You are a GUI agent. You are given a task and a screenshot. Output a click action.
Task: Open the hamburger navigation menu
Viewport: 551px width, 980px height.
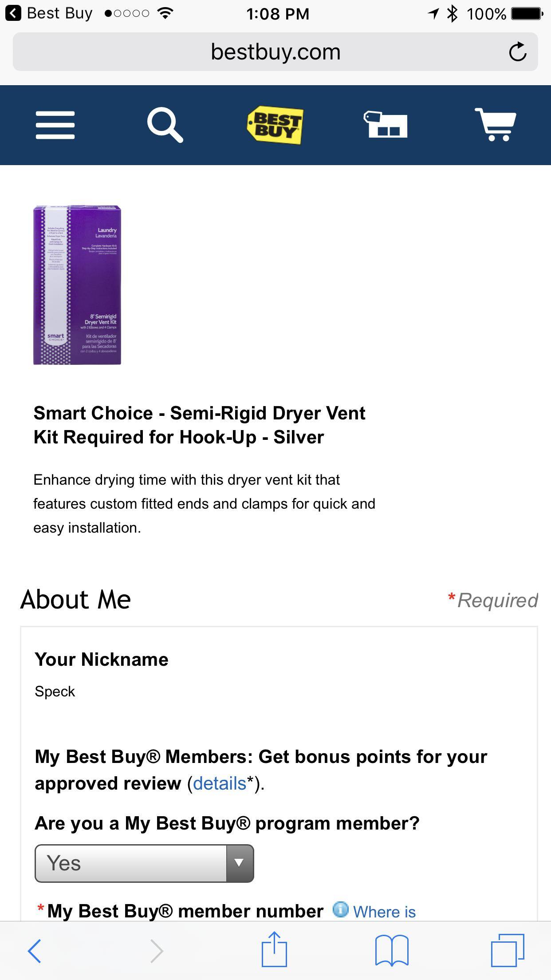55,125
